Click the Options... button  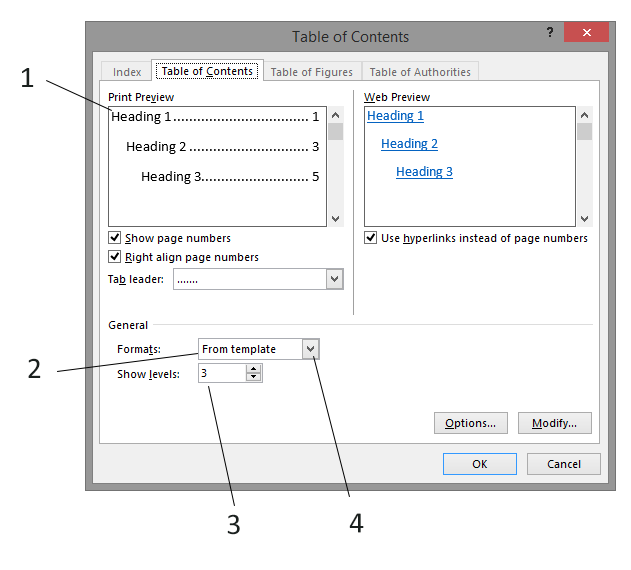pyautogui.click(x=470, y=423)
